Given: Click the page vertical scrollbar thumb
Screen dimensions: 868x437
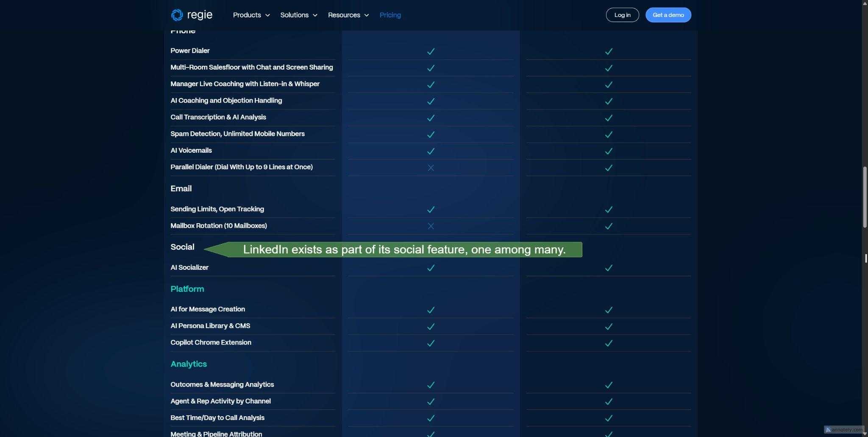Looking at the screenshot, I should 865,197.
